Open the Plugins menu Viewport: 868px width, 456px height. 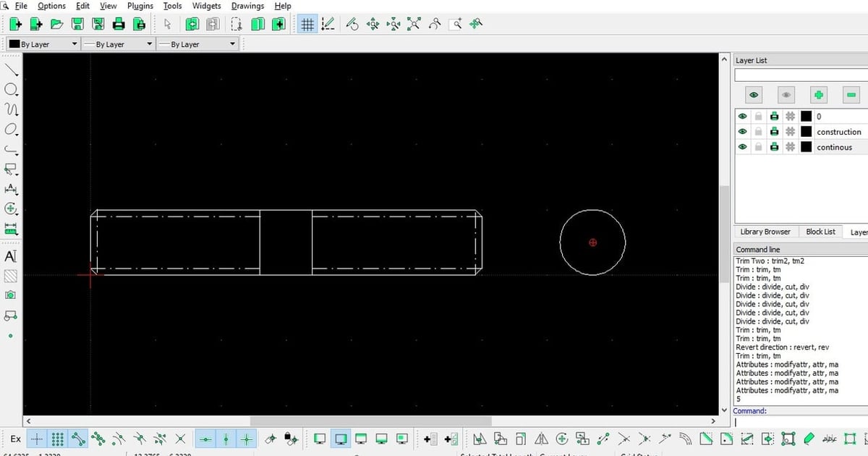[x=140, y=6]
